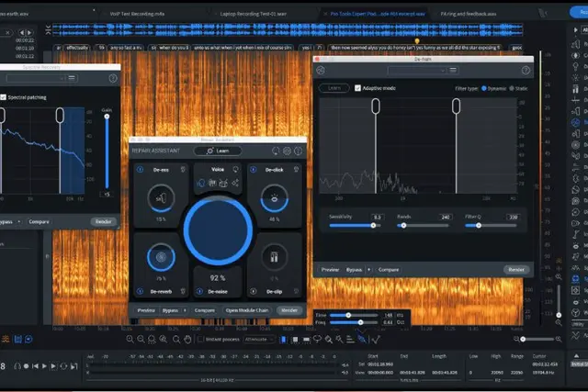The width and height of the screenshot is (588, 392).
Task: Select the hand grab tool
Action: click(187, 340)
